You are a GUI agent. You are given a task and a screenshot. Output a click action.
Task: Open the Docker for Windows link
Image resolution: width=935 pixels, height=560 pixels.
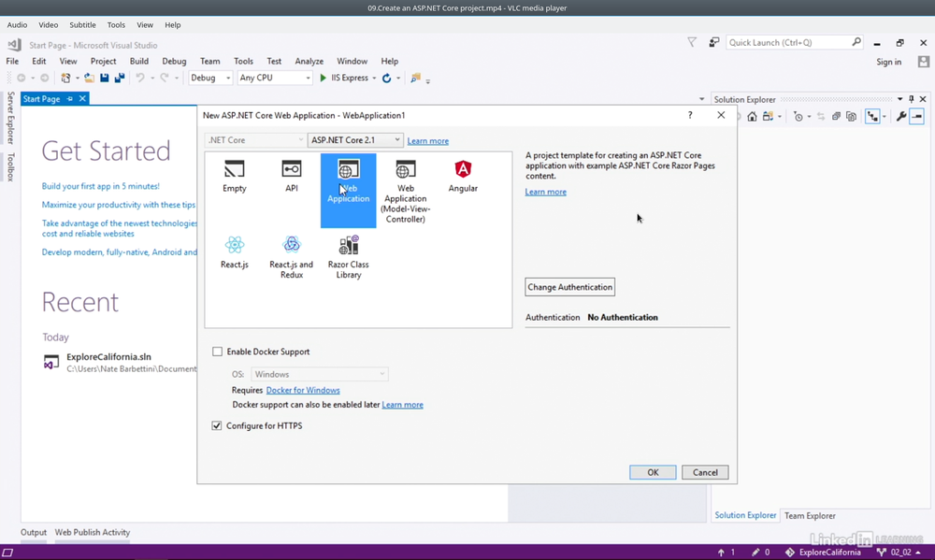click(x=303, y=390)
